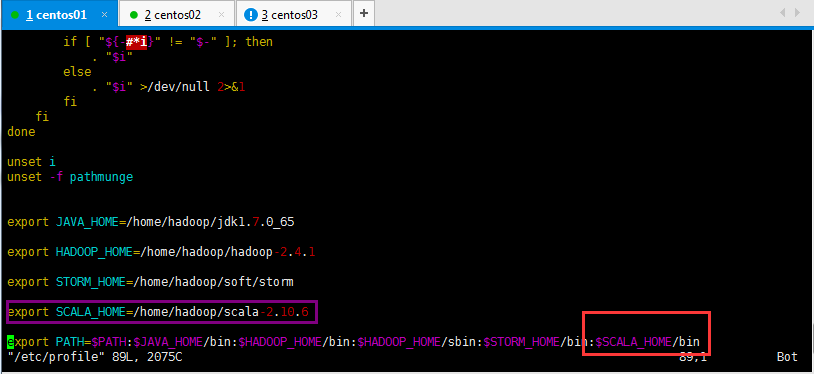This screenshot has height=374, width=814.
Task: Close the centos03 tab
Action: (339, 15)
